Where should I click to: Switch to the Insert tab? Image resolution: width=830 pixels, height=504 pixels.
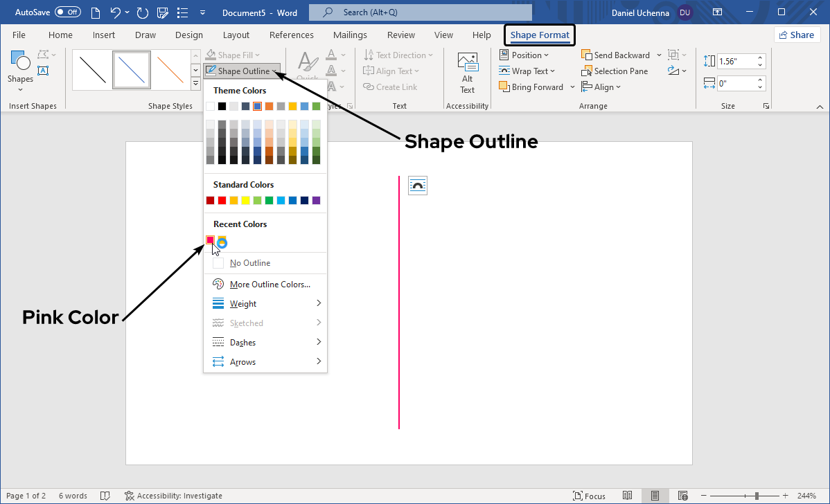coord(104,35)
